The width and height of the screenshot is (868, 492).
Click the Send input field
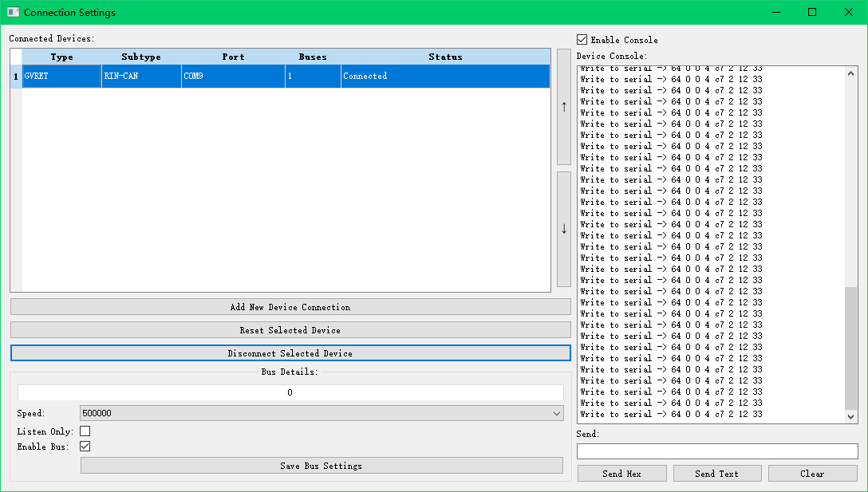(717, 451)
